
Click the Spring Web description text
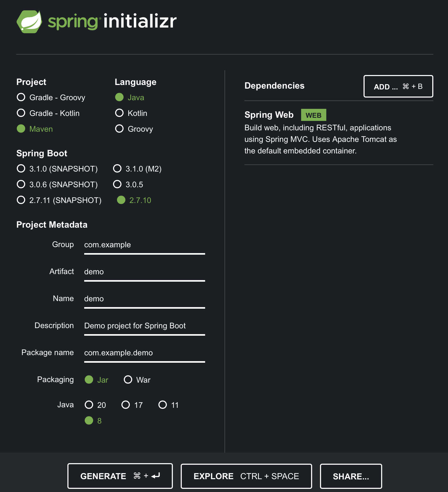click(x=321, y=139)
